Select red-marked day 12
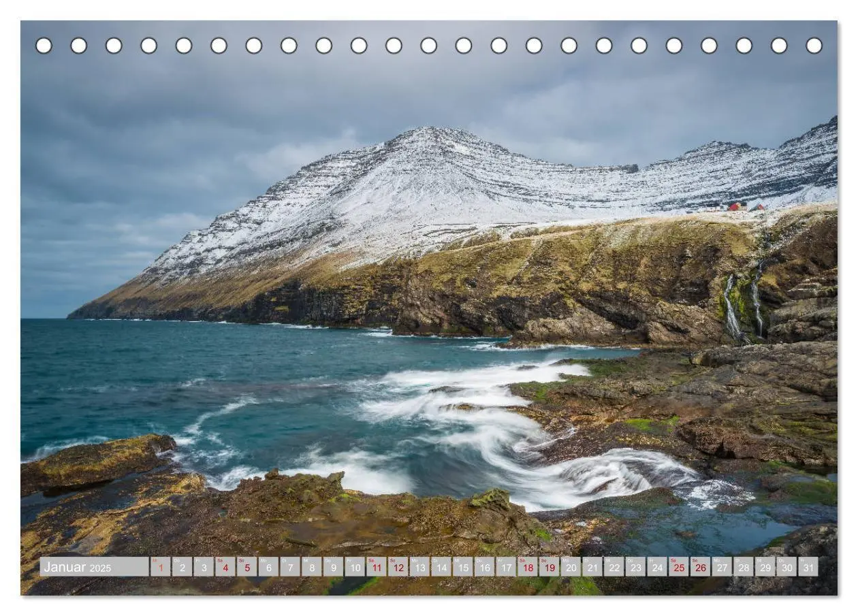The height and width of the screenshot is (616, 858). point(398,567)
